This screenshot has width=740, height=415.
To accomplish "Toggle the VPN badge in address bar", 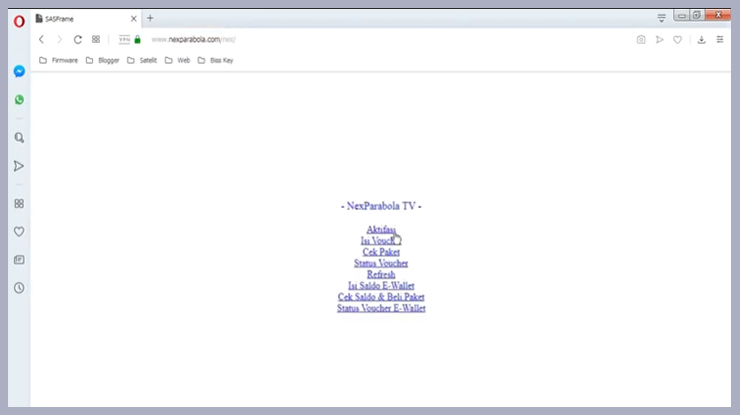I will pyautogui.click(x=124, y=40).
